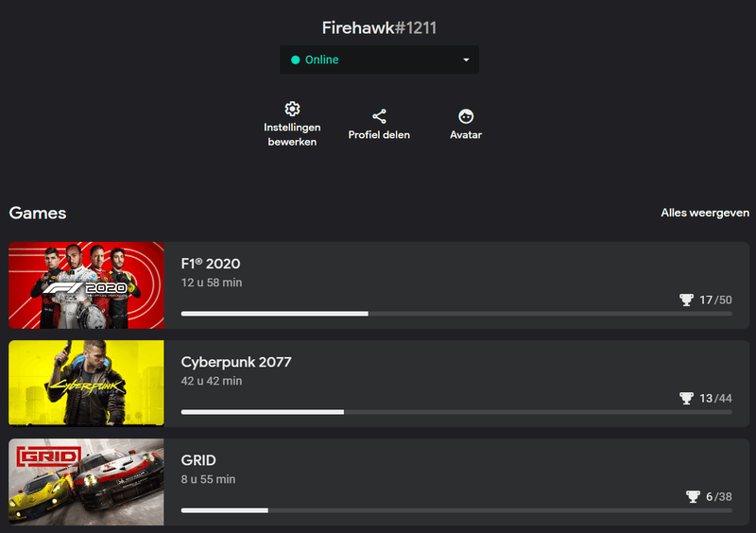Click Alles weergeven link
This screenshot has height=533, width=756.
[705, 213]
